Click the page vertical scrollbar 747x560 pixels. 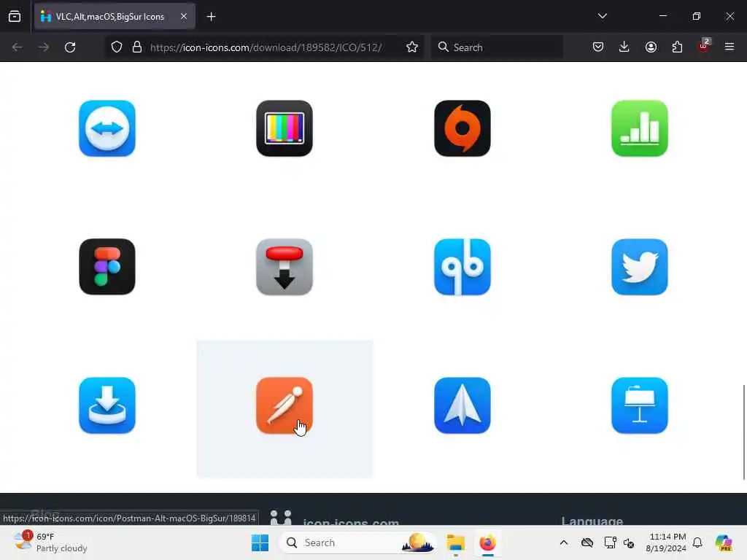click(x=743, y=432)
